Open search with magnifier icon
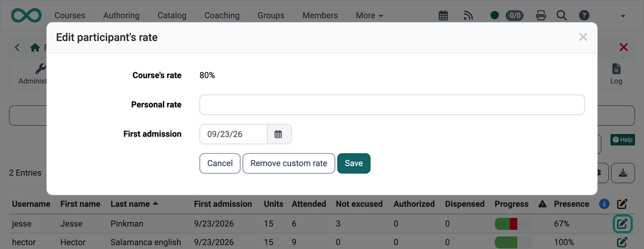The image size is (644, 249). [x=562, y=16]
